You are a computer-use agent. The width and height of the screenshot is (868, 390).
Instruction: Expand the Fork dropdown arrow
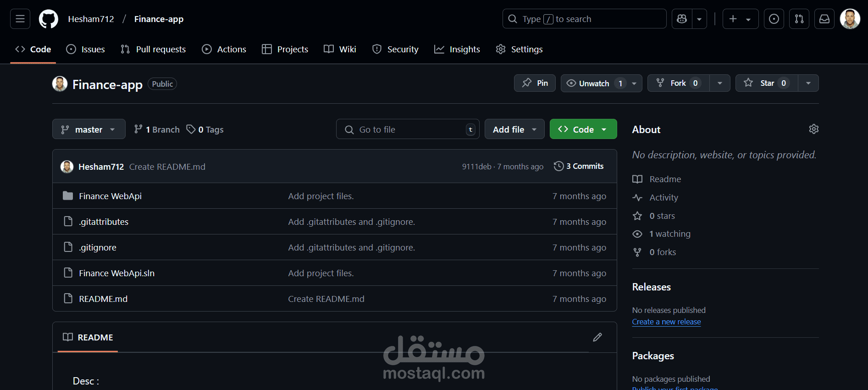[720, 83]
